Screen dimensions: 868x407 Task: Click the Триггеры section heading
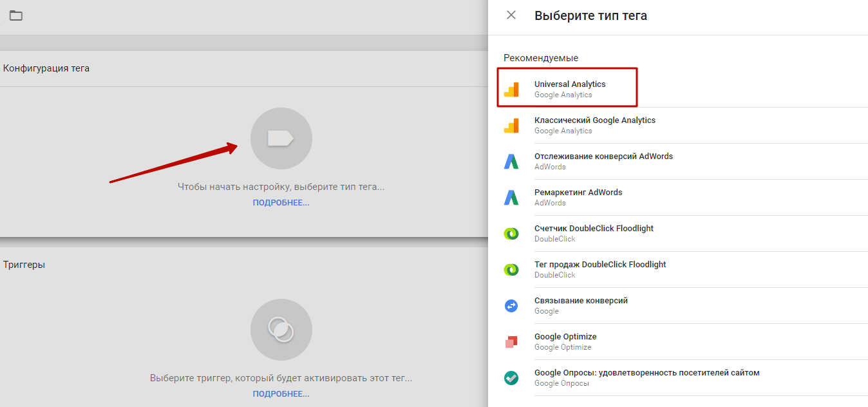pos(24,265)
